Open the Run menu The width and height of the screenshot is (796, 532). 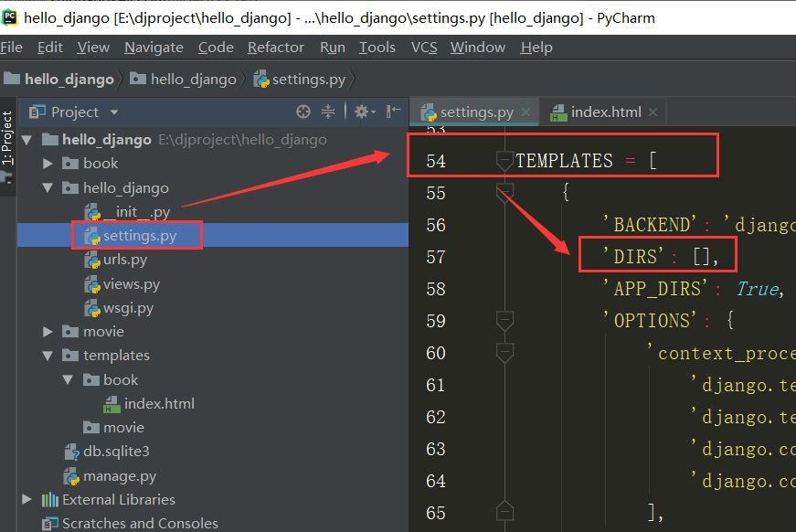click(333, 48)
